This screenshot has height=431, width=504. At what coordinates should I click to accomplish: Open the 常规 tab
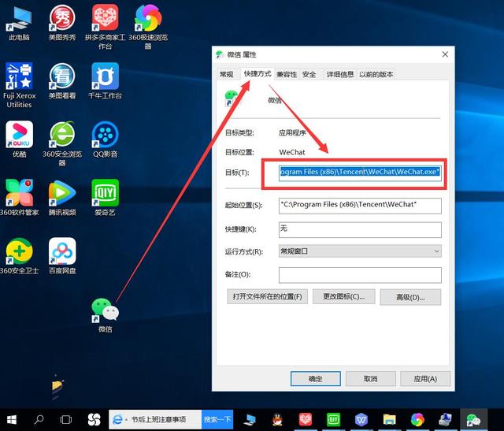(x=226, y=74)
